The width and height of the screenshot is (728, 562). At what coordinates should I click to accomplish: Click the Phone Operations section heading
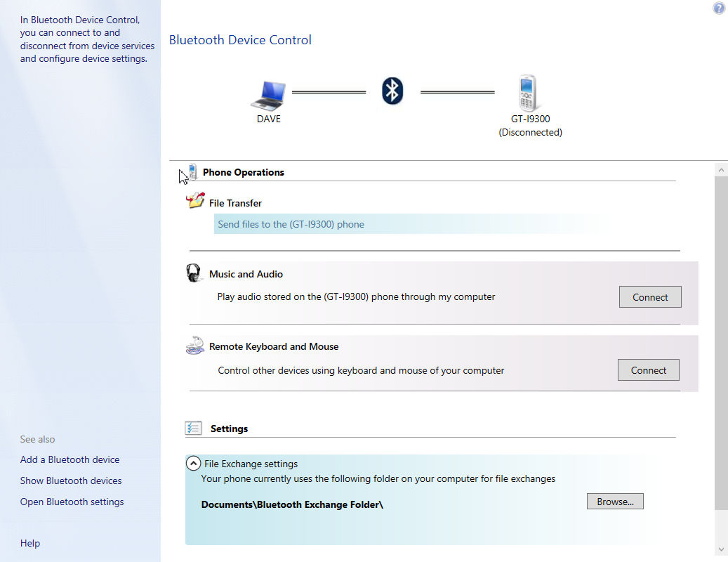point(244,172)
